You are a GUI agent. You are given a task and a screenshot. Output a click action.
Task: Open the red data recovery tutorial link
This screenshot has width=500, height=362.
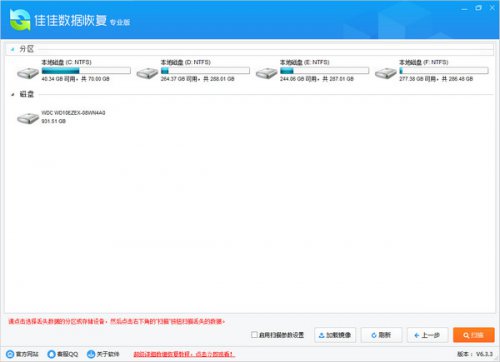184,354
